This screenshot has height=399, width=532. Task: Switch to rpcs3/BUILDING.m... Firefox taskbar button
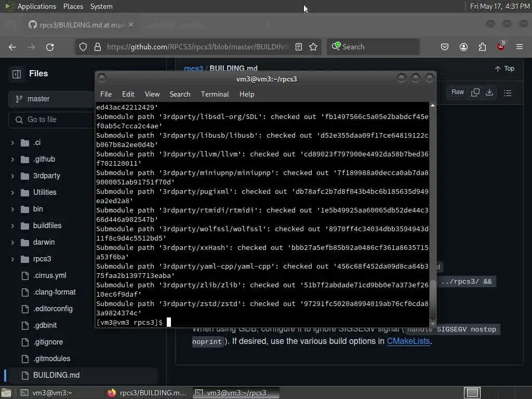point(147,393)
